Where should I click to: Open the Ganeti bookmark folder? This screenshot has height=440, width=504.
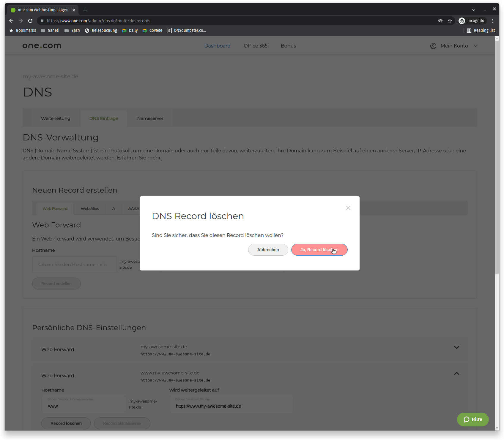click(50, 31)
